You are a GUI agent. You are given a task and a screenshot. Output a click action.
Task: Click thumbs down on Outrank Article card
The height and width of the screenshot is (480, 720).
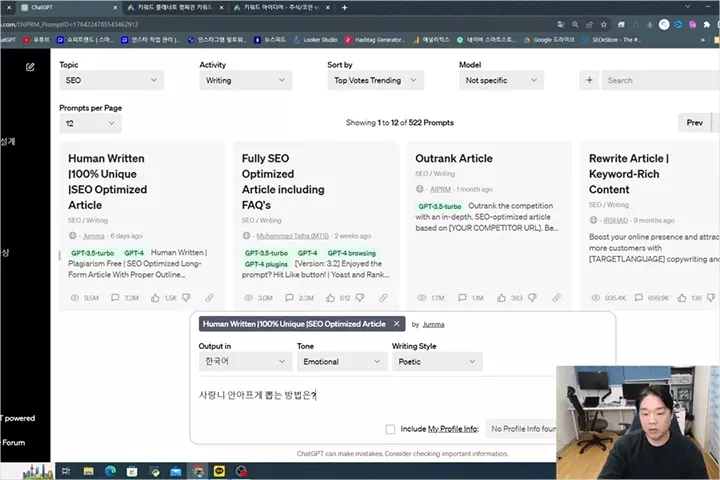click(x=533, y=298)
